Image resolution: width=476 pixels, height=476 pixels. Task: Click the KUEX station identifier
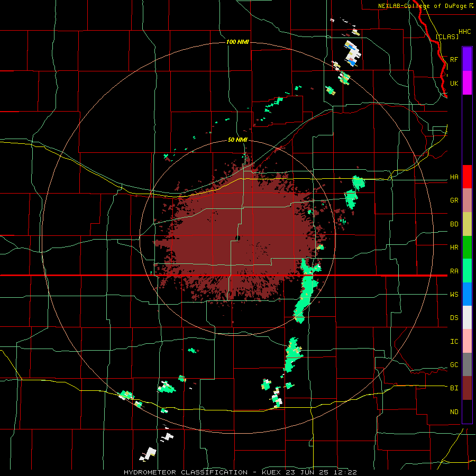(272, 472)
